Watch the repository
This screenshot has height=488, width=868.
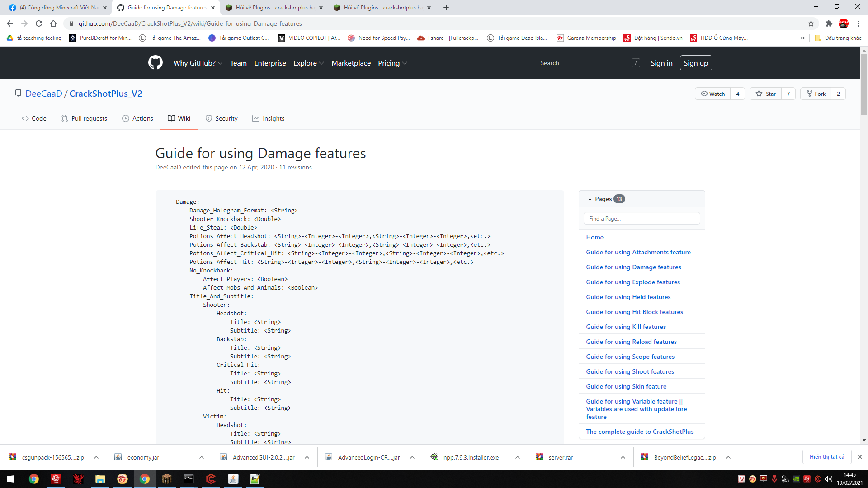tap(712, 94)
